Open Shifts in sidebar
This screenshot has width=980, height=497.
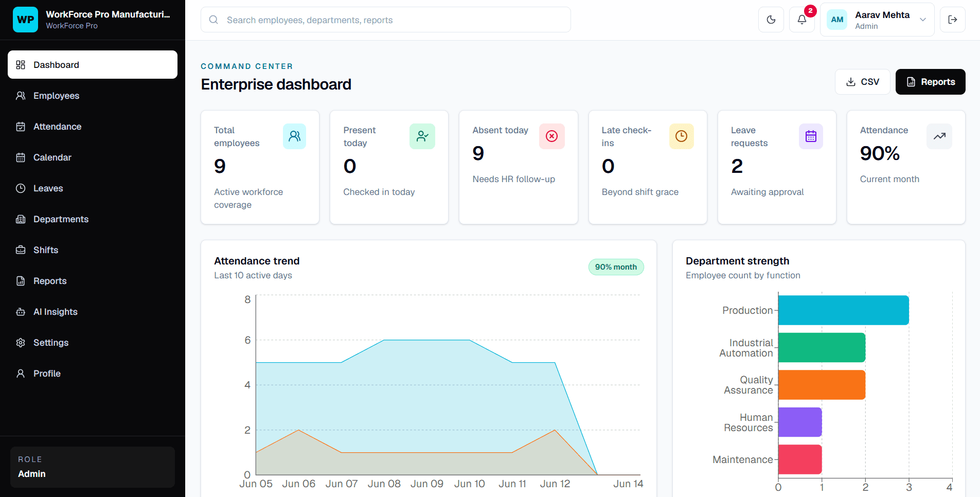click(x=93, y=250)
